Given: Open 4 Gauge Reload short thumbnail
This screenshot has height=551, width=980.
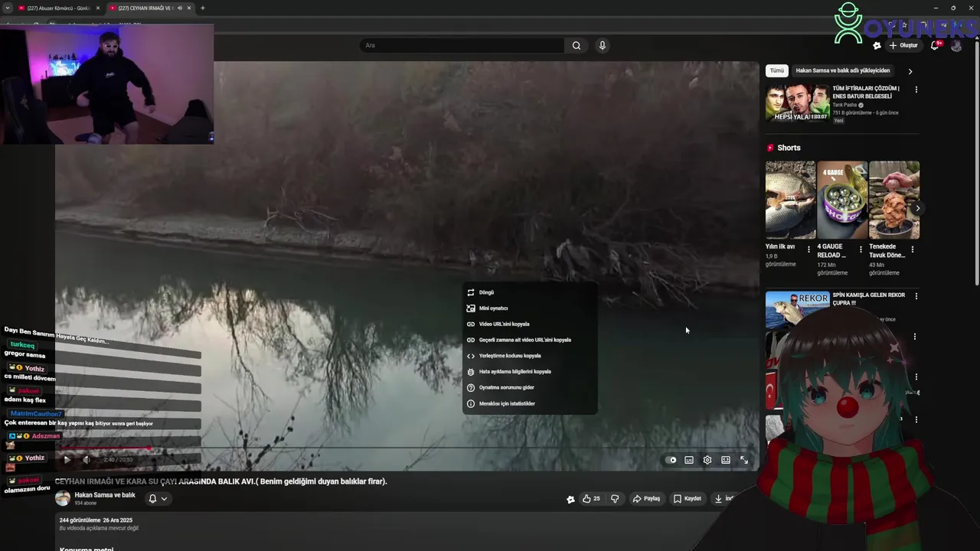Looking at the screenshot, I should coord(842,200).
